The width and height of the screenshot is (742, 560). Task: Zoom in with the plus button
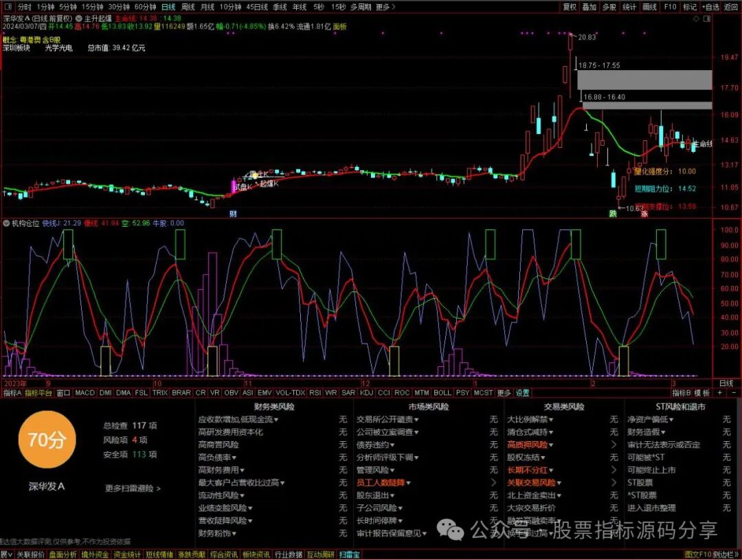720,393
